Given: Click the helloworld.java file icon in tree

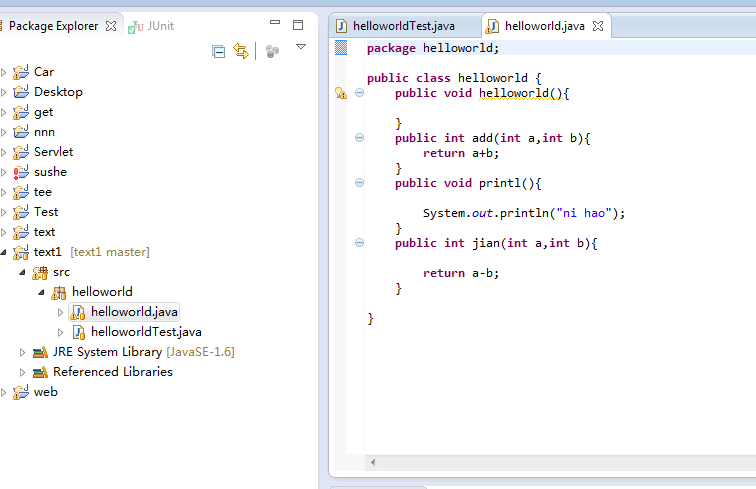Looking at the screenshot, I should pos(78,312).
